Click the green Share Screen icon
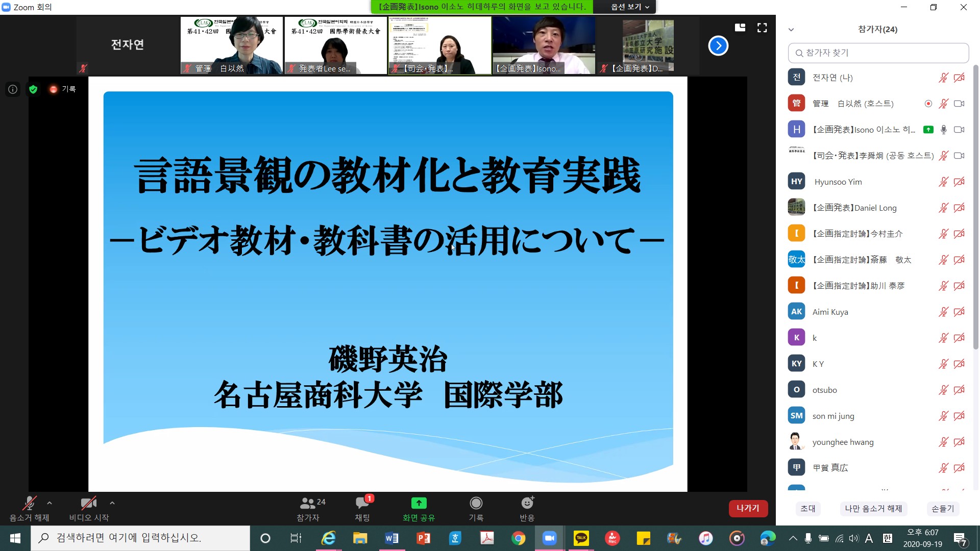 [x=419, y=504]
